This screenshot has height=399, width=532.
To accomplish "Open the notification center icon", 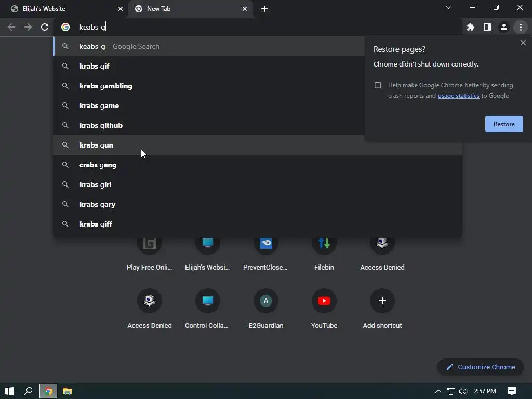I will click(x=512, y=391).
